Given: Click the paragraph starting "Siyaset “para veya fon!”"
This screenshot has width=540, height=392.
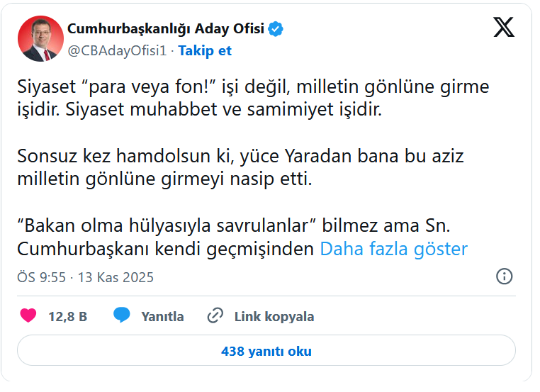Looking at the screenshot, I should point(253,99).
